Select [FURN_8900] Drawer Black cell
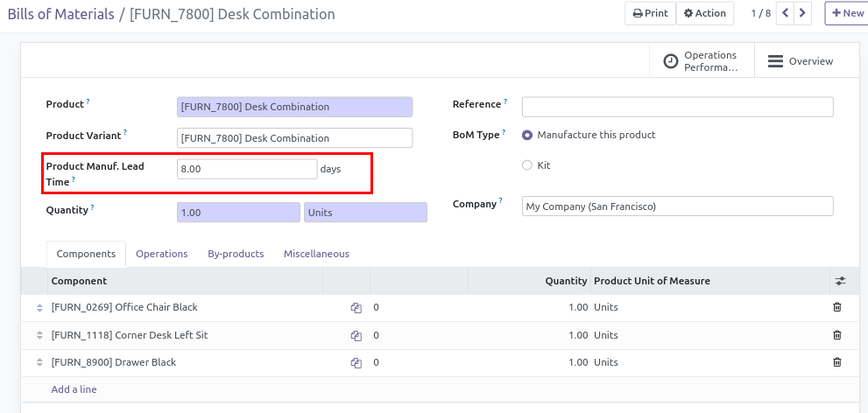Image resolution: width=868 pixels, height=413 pixels. [186, 363]
